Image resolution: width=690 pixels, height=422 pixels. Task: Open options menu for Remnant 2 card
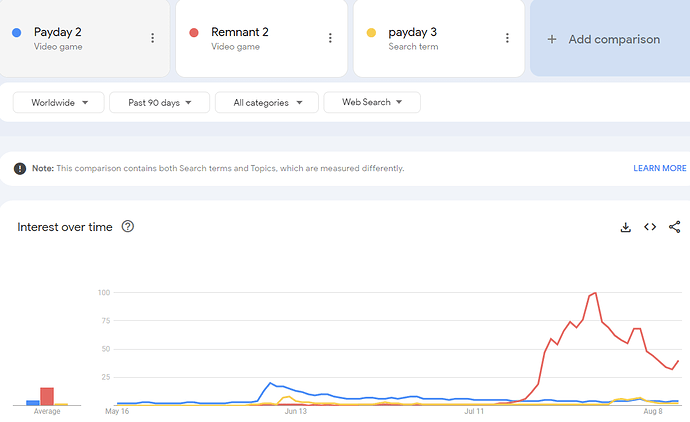(330, 38)
